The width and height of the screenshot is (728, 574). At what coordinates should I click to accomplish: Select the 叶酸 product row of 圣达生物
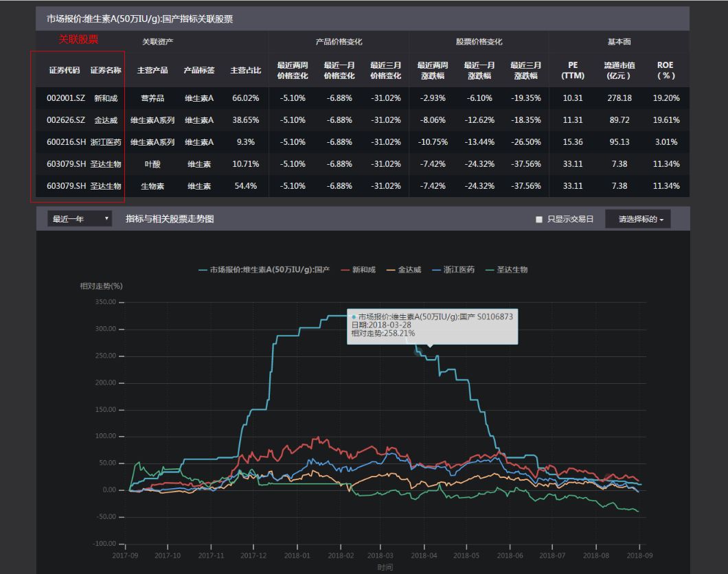coord(152,164)
